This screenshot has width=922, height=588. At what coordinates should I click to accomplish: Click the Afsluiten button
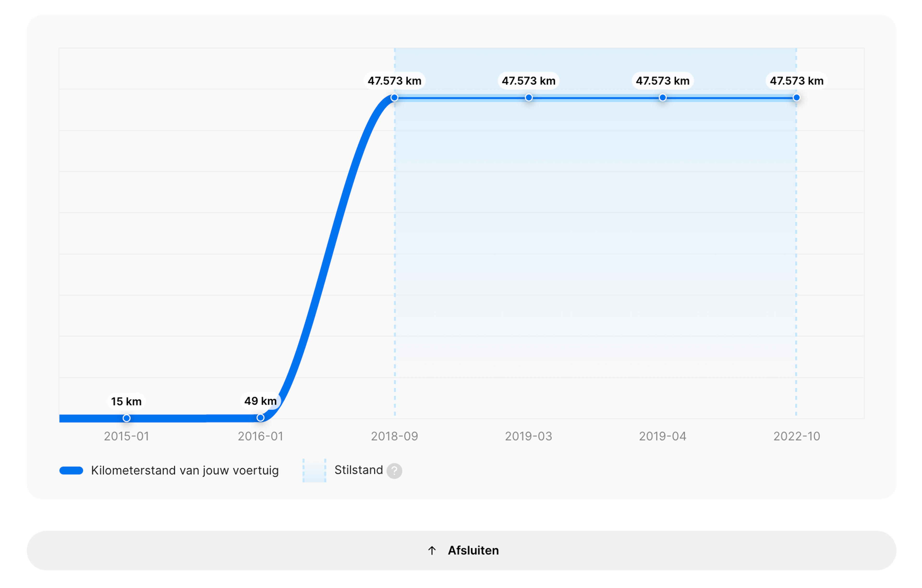coord(461,551)
